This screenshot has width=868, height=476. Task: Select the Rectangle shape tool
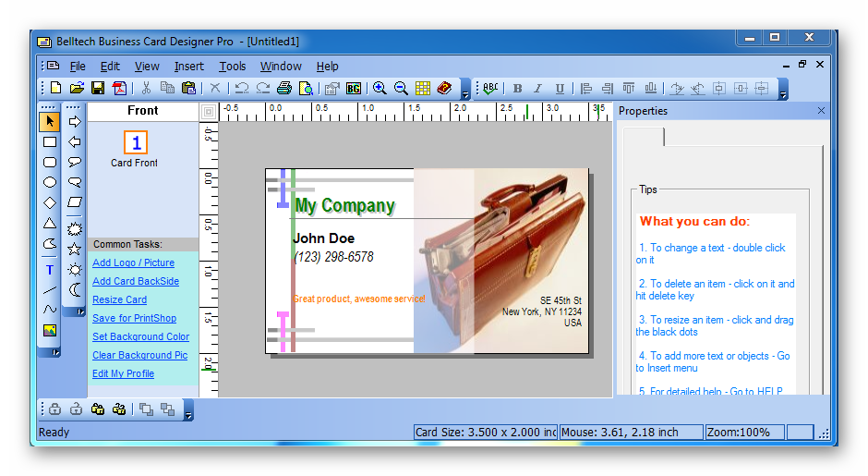50,141
